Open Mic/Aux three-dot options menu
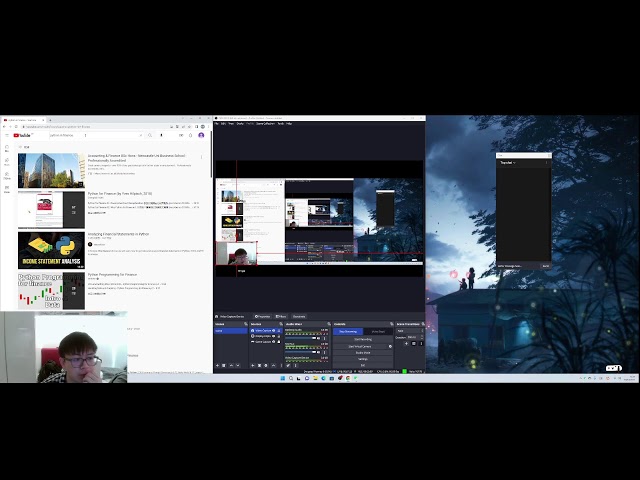The width and height of the screenshot is (640, 480). tap(324, 352)
